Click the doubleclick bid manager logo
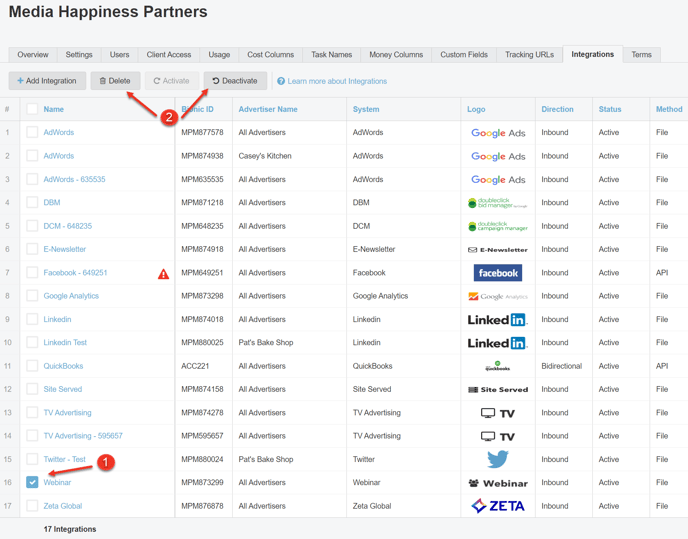The height and width of the screenshot is (539, 688). pos(498,203)
